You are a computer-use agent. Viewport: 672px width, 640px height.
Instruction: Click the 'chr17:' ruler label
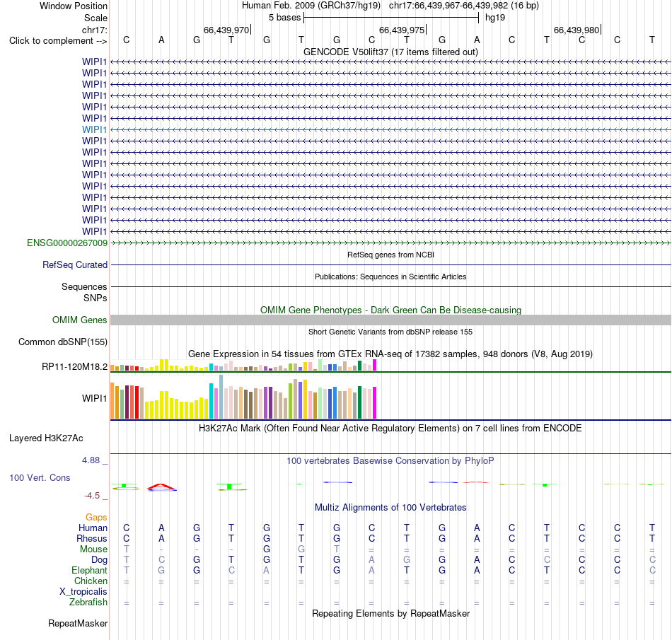click(94, 30)
